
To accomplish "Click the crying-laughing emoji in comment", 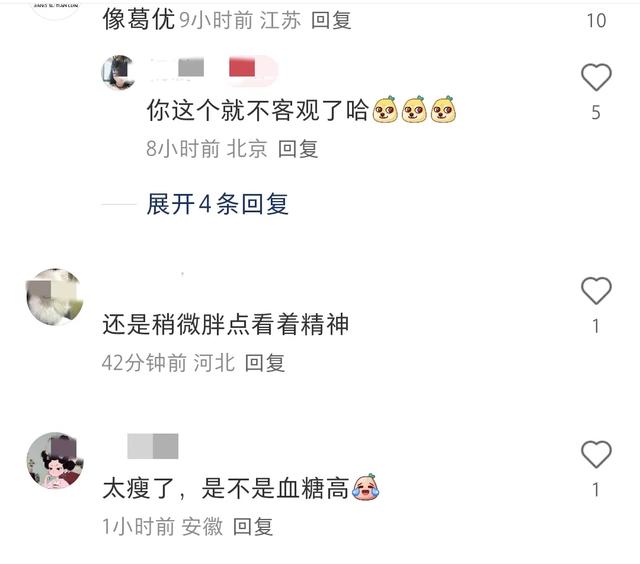I will [x=365, y=487].
